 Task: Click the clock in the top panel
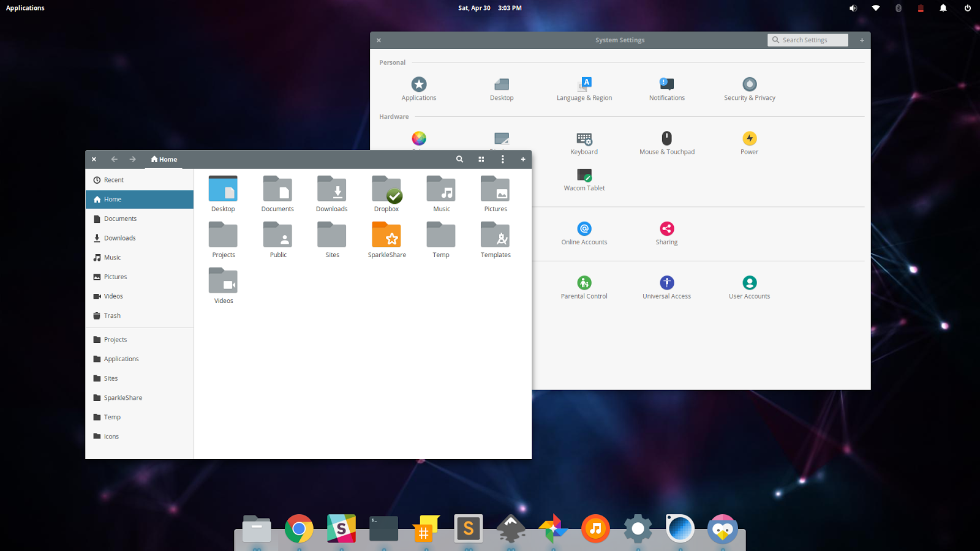coord(490,8)
